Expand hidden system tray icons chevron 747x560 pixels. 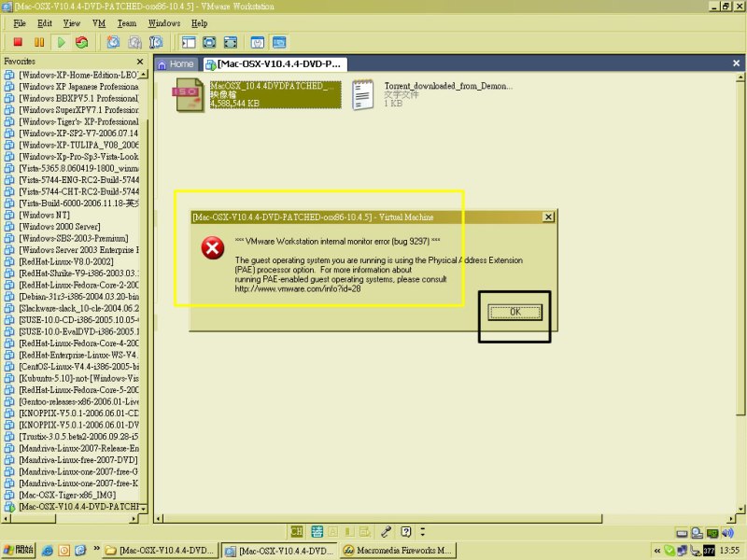tap(657, 551)
